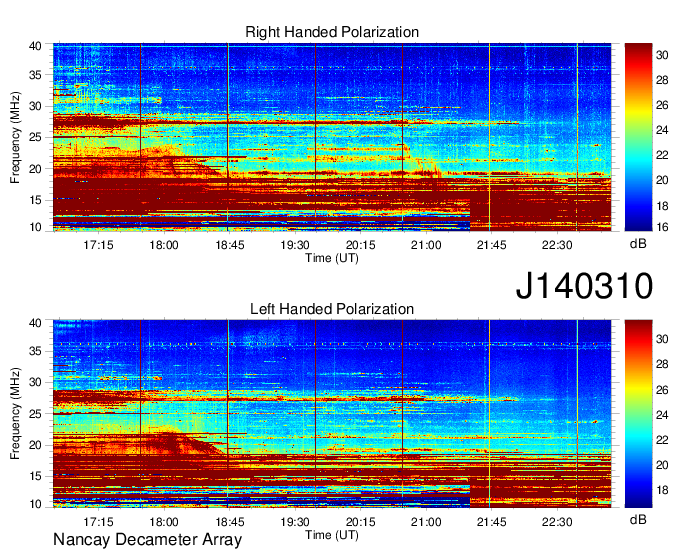
Task: Click the 22 value on left-handed colorbar
Action: 662,440
